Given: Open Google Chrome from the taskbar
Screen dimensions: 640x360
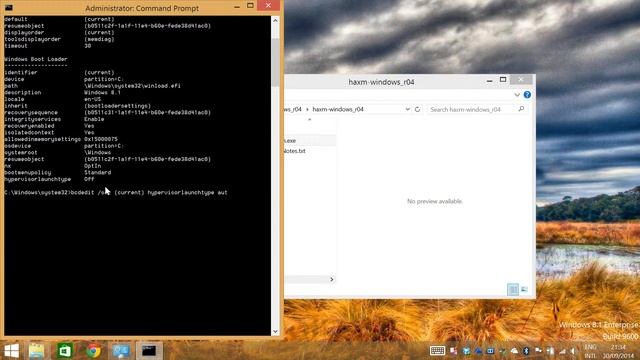Looking at the screenshot, I should click(93, 351).
